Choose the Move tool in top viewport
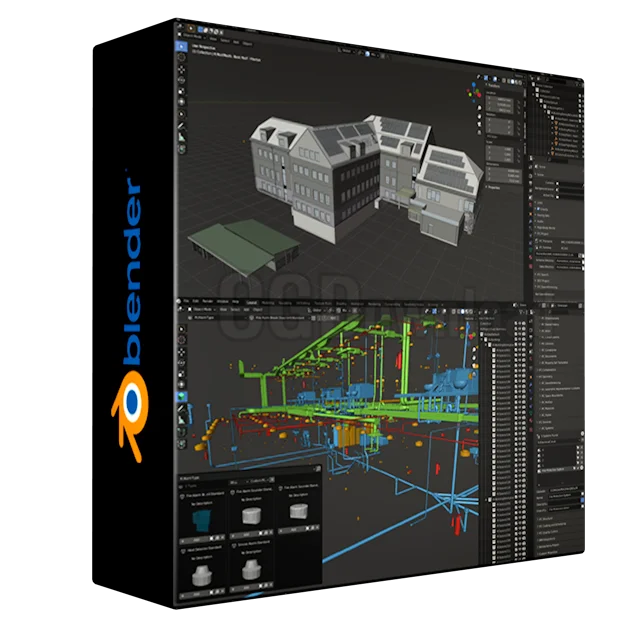 pos(182,70)
